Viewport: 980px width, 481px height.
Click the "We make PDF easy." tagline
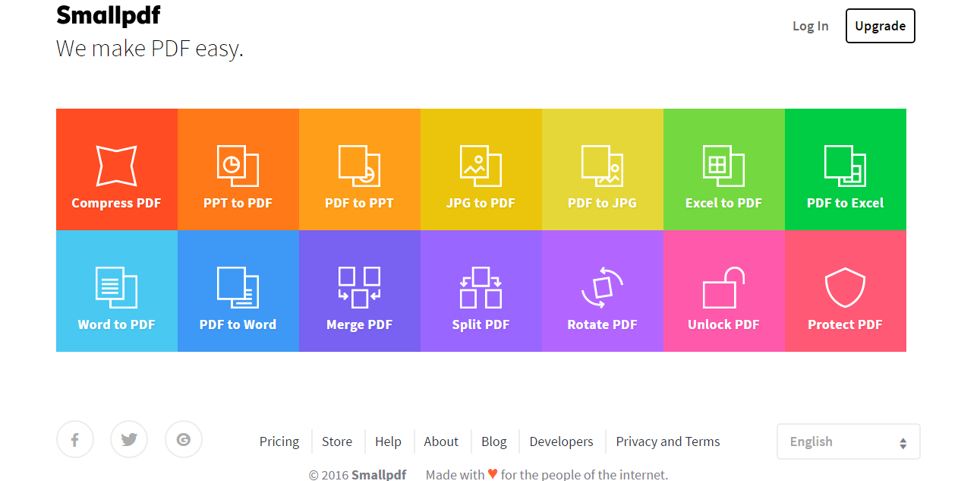tap(150, 49)
